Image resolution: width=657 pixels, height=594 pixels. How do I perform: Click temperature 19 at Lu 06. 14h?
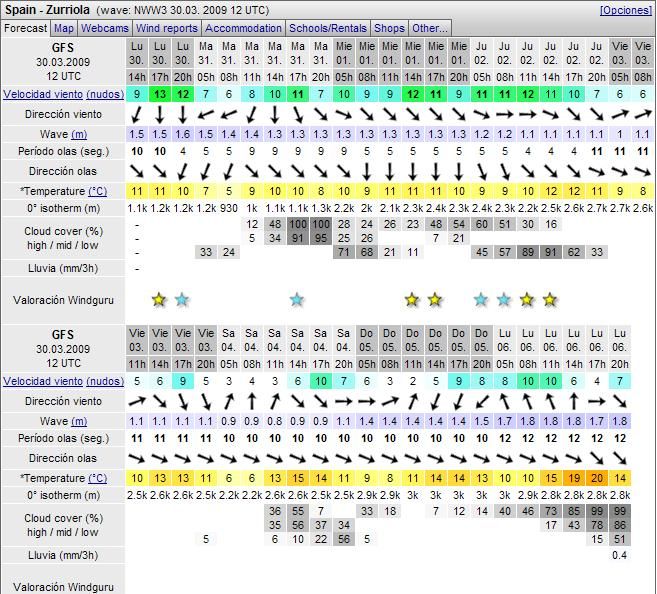point(574,478)
